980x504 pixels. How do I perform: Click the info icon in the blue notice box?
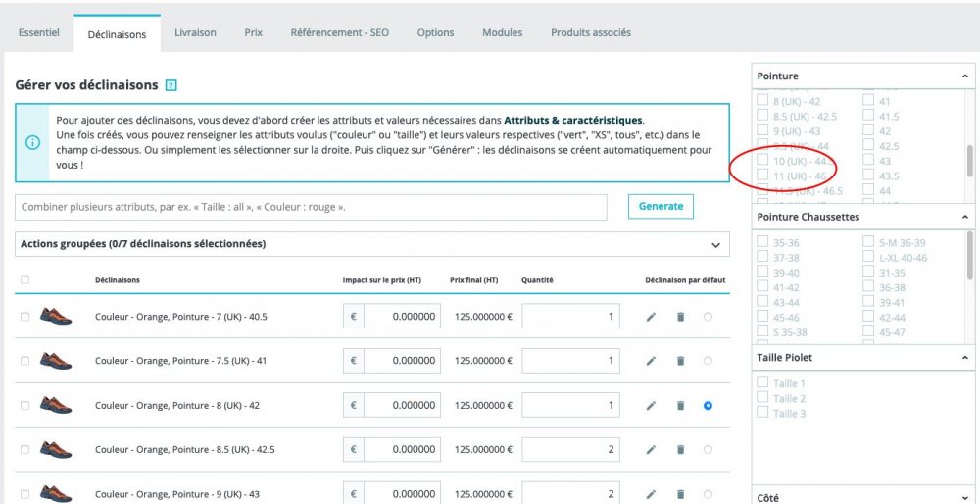tap(32, 142)
